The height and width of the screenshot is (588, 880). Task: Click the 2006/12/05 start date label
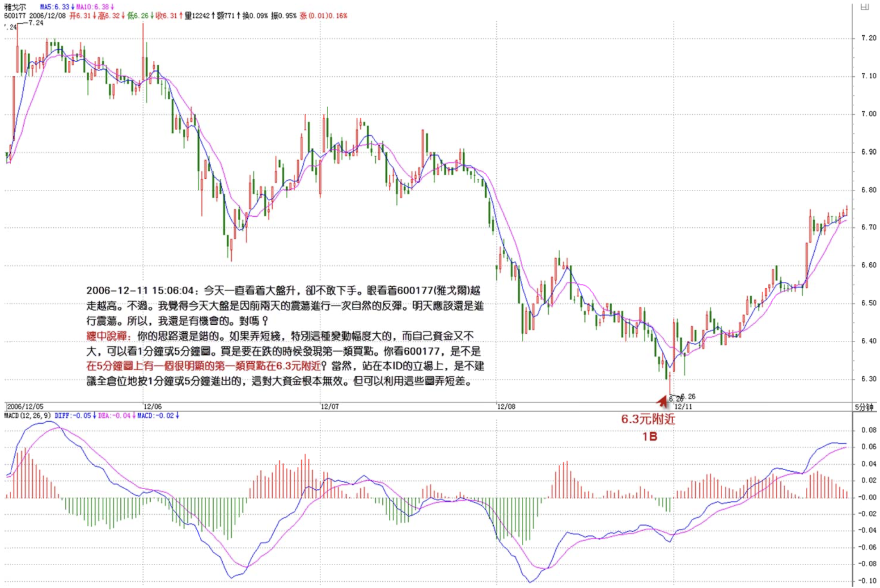tap(25, 407)
